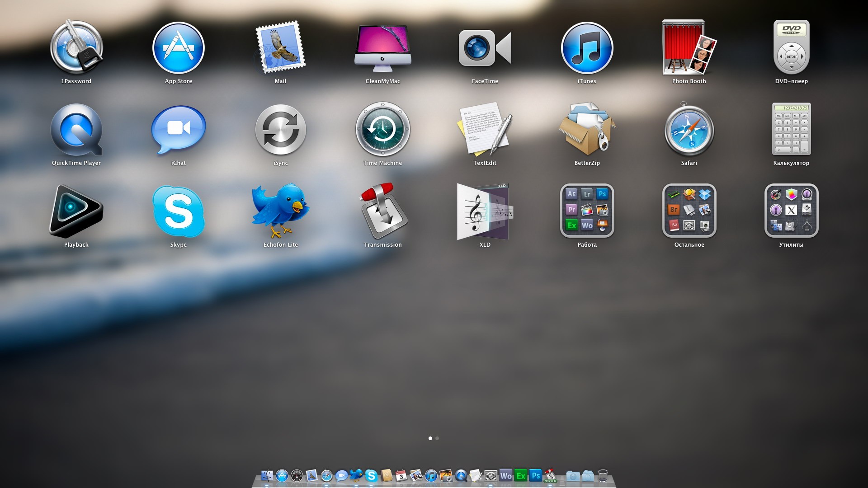Launch iChat from the Launchpad grid
This screenshot has width=868, height=488.
coord(179,130)
